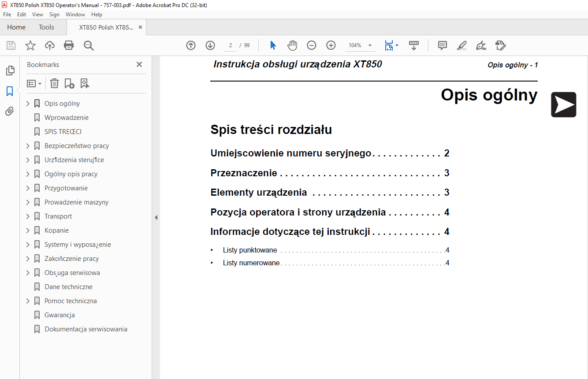The height and width of the screenshot is (379, 588).
Task: Switch to the Tools tab
Action: pyautogui.click(x=46, y=27)
